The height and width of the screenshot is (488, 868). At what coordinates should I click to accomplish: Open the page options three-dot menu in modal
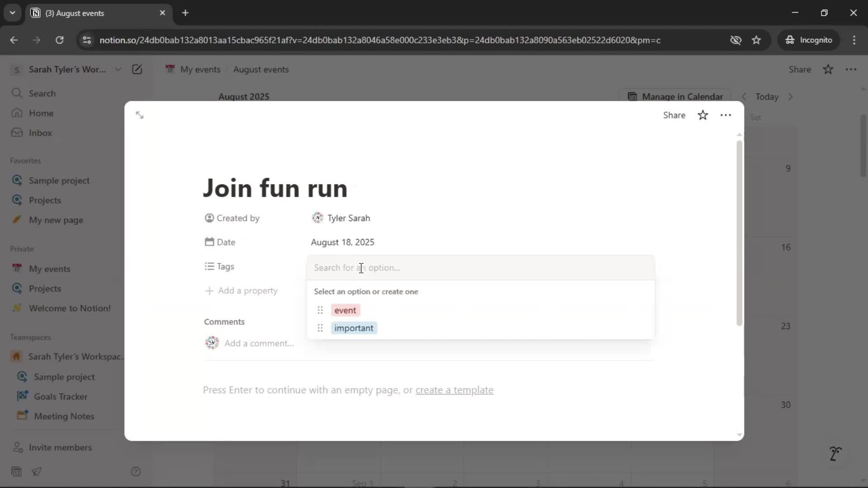pos(726,115)
